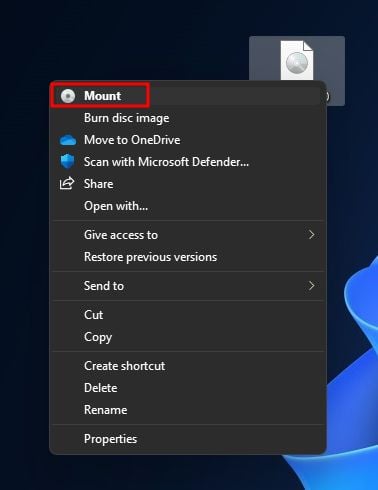The height and width of the screenshot is (490, 378).
Task: Select Rename in the context menu
Action: coord(188,410)
